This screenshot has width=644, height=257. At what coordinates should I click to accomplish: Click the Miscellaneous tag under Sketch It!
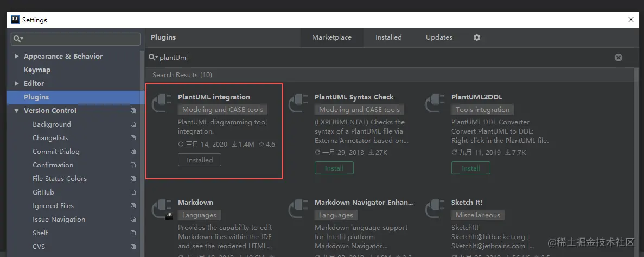click(477, 215)
